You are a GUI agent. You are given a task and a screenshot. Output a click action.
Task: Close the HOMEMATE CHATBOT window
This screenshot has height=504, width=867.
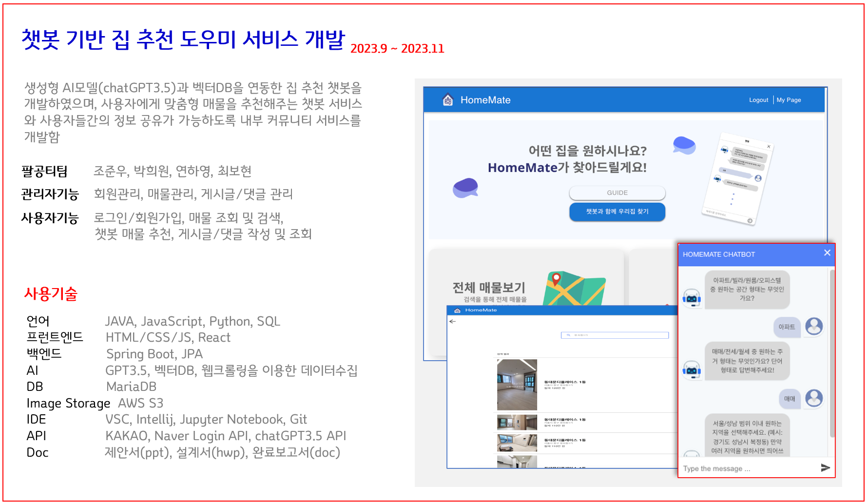pos(827,252)
